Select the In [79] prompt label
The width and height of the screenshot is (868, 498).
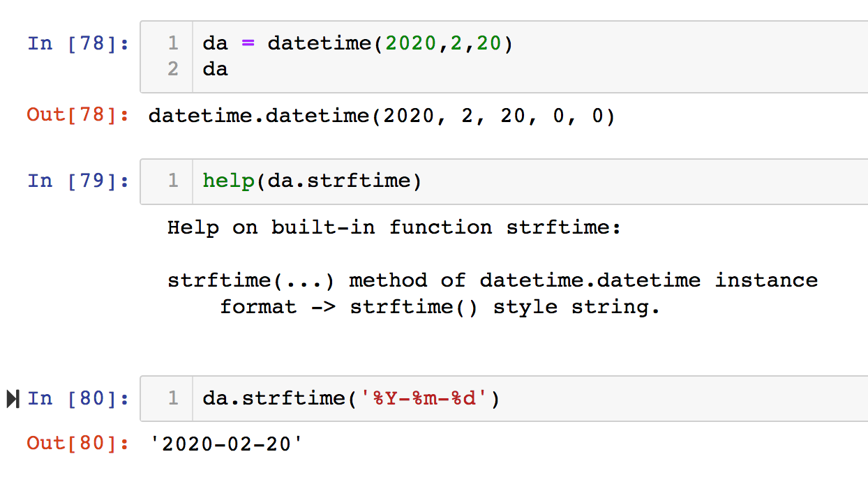click(78, 181)
